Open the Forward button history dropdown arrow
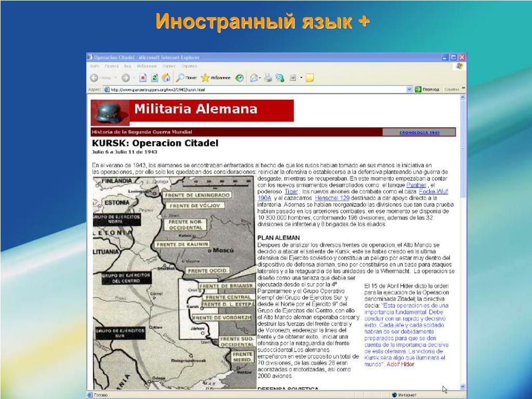The height and width of the screenshot is (399, 532). point(134,78)
